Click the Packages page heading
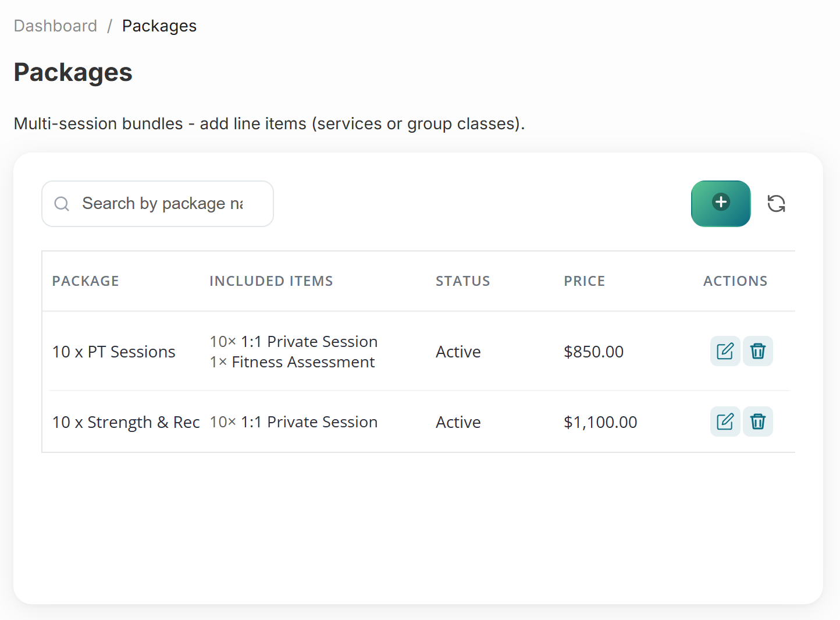 pyautogui.click(x=73, y=73)
